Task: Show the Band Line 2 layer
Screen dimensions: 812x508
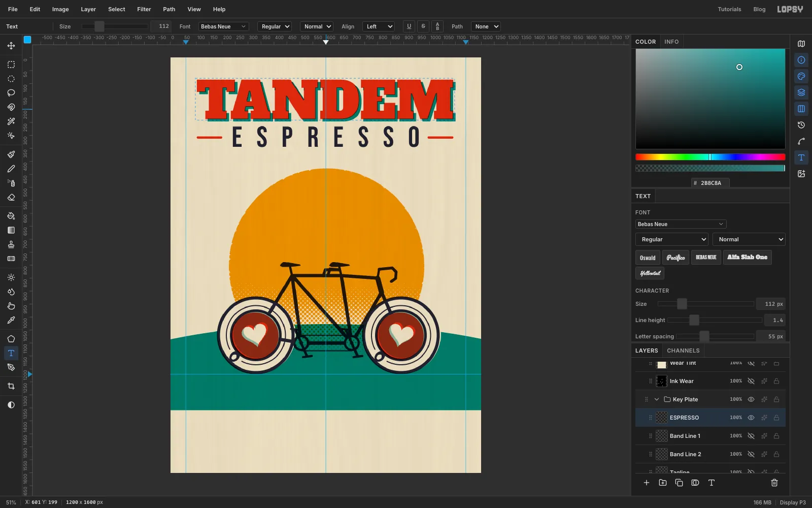Action: [x=751, y=454]
